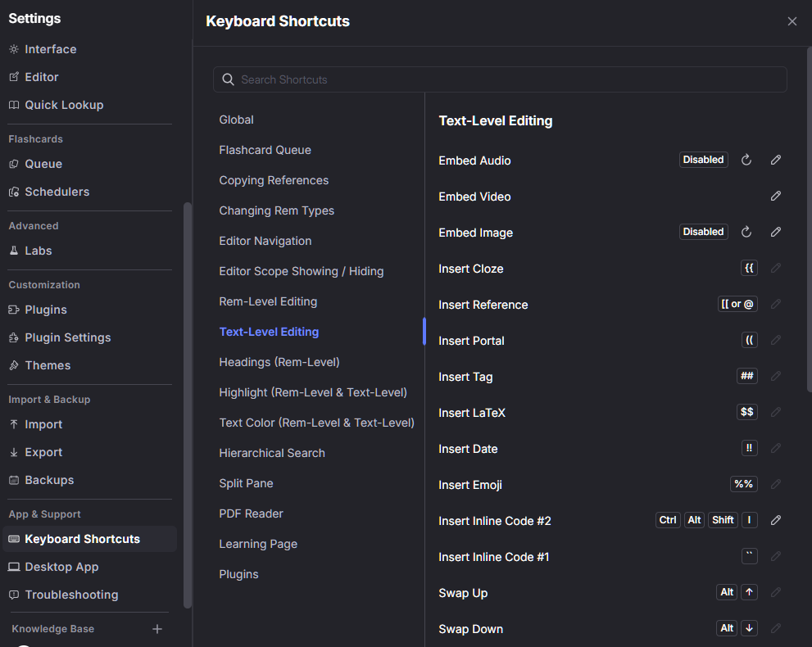This screenshot has width=812, height=647.
Task: Add a new Knowledge Base with plus icon
Action: point(157,629)
